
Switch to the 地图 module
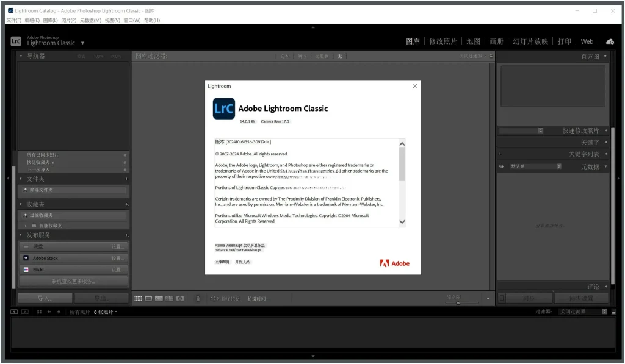click(472, 41)
